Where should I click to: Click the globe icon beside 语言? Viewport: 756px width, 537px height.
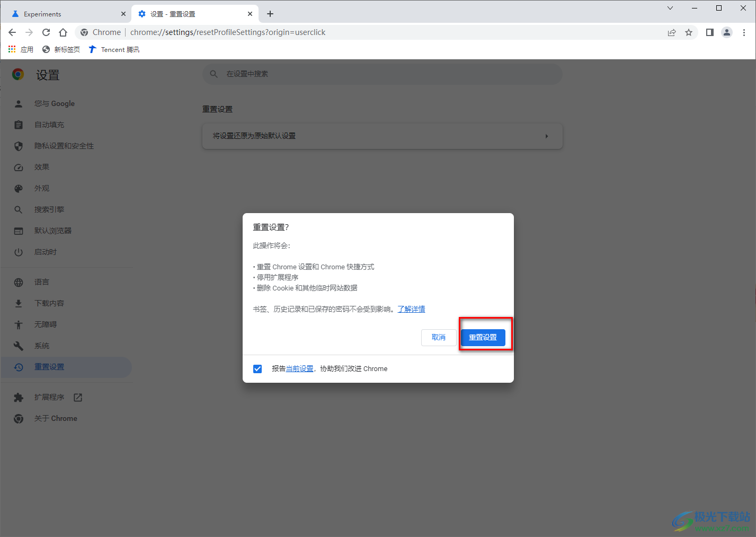[x=19, y=283]
